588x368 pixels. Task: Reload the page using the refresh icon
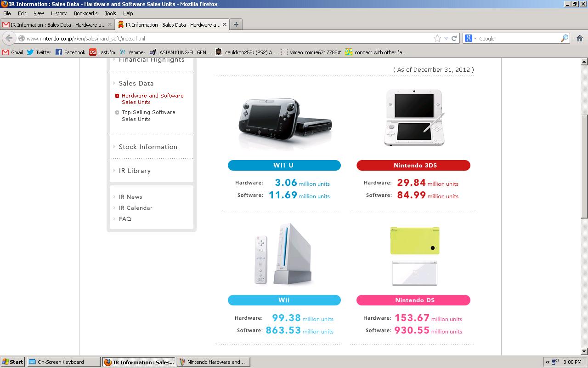pos(454,39)
